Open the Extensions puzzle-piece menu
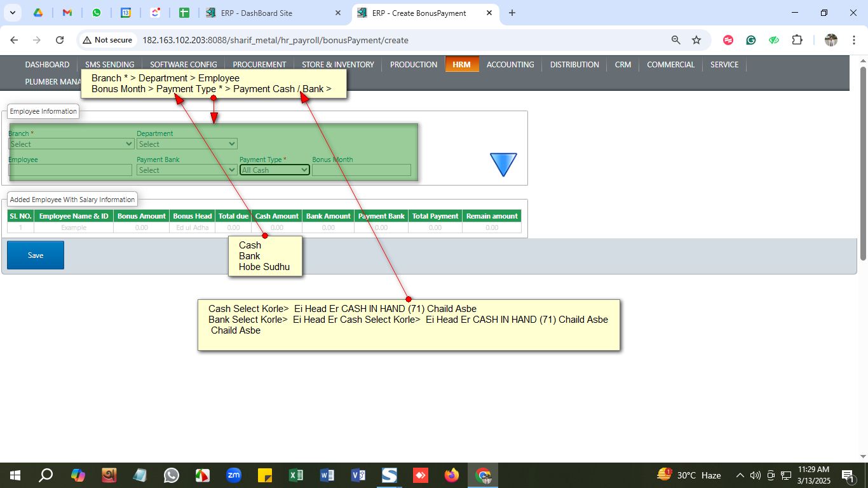The image size is (868, 488). coord(797,40)
